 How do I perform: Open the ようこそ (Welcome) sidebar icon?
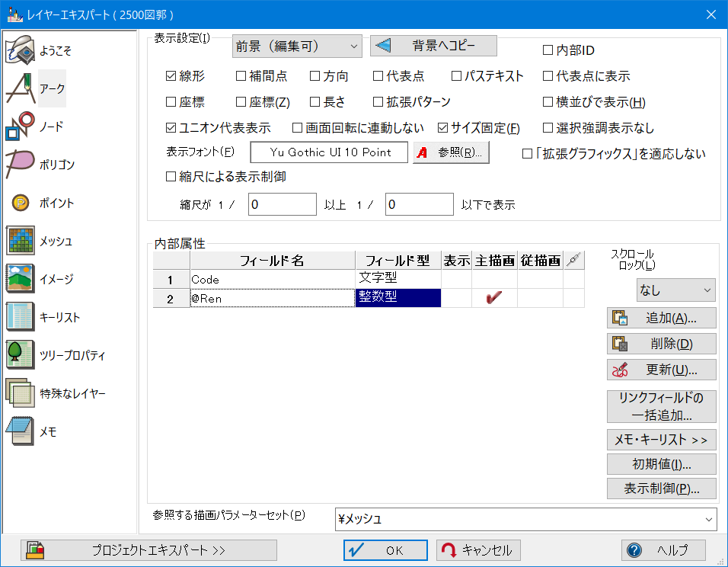click(20, 50)
